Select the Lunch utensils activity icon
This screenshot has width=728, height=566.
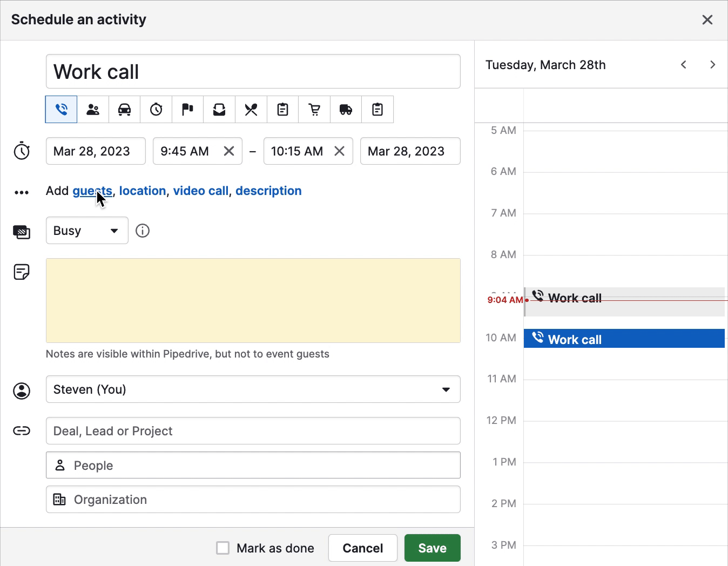tap(251, 109)
